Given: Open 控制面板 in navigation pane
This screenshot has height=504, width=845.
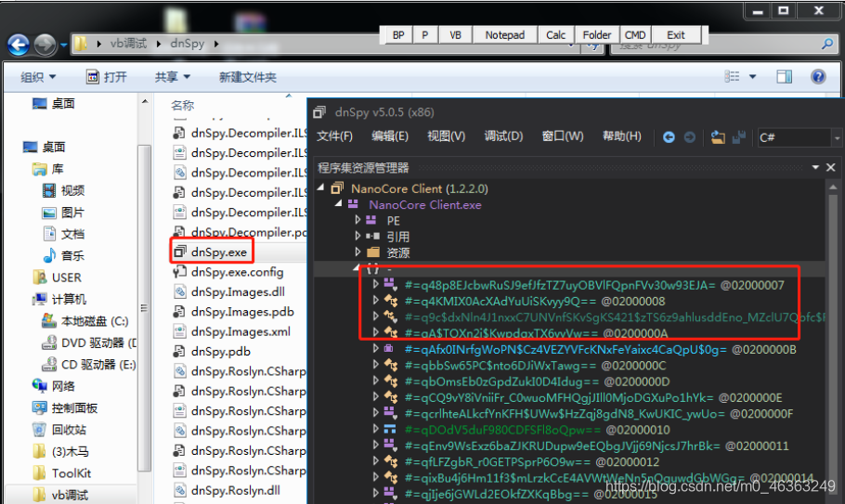Looking at the screenshot, I should pos(65,408).
